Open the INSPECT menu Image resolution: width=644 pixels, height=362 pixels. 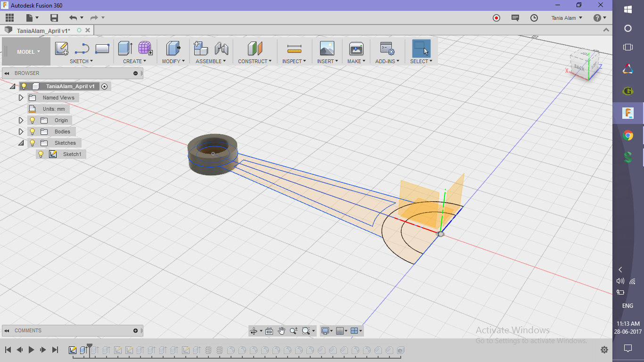pyautogui.click(x=294, y=61)
